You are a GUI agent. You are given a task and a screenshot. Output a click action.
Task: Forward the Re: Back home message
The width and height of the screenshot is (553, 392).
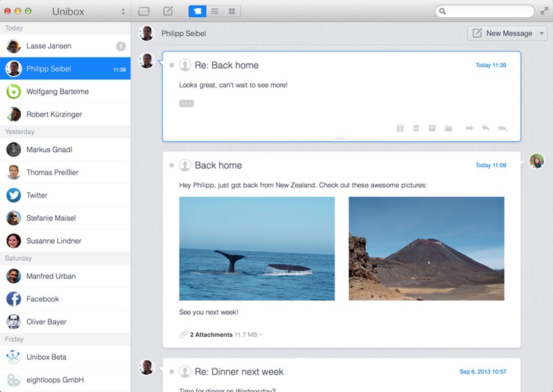click(469, 128)
